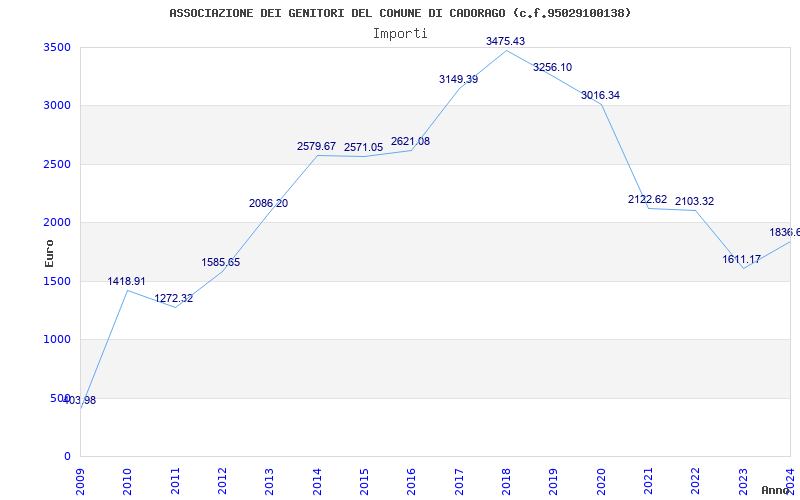Click x-axis year 2011

(175, 481)
